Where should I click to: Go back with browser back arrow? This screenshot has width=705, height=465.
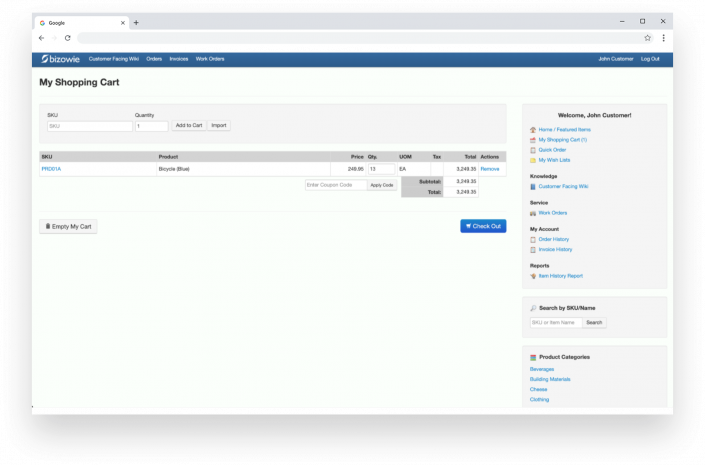(x=41, y=38)
